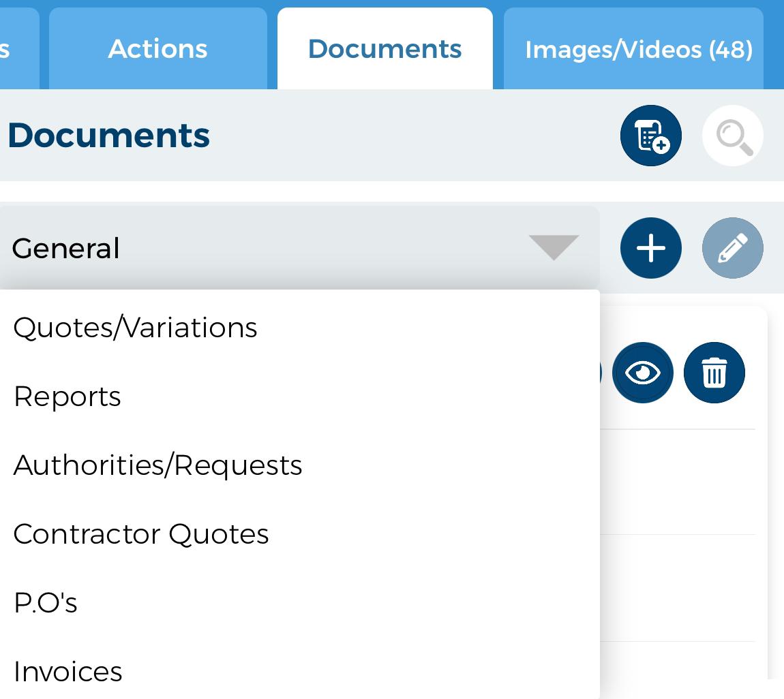
Task: Click the active Documents tab
Action: click(x=385, y=49)
